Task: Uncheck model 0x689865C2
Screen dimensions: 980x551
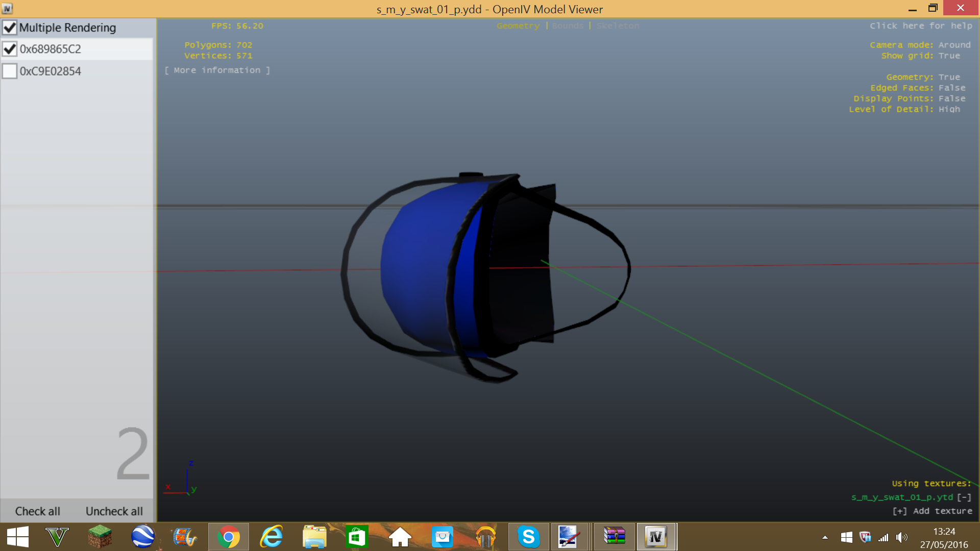Action: point(10,49)
